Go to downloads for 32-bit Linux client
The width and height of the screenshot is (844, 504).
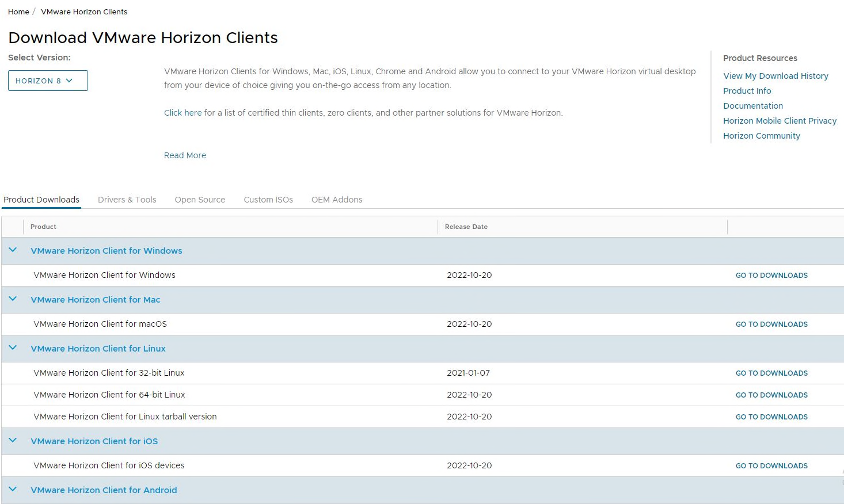(x=771, y=373)
